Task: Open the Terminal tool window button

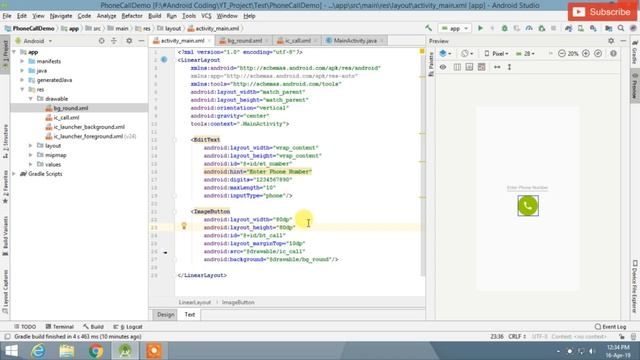Action: (60, 327)
